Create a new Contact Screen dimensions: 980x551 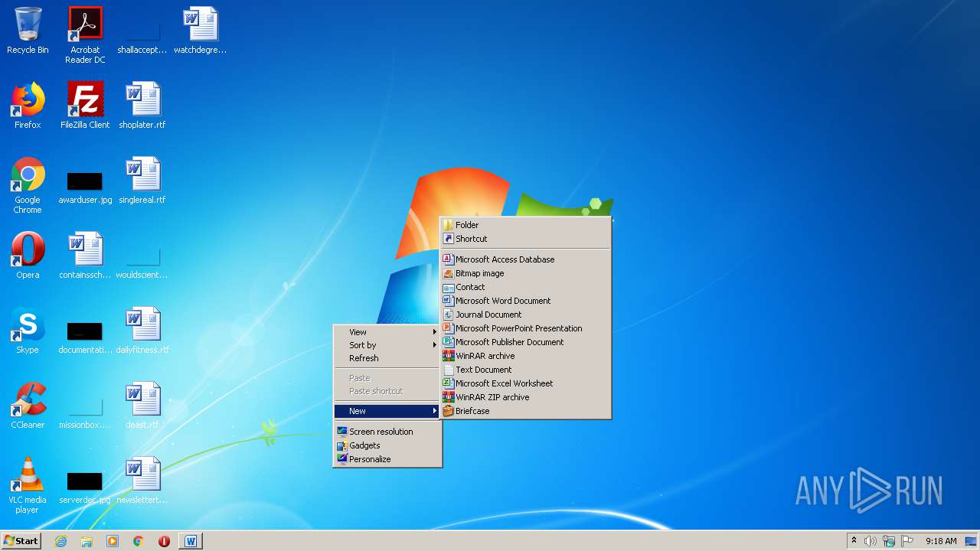pos(525,287)
